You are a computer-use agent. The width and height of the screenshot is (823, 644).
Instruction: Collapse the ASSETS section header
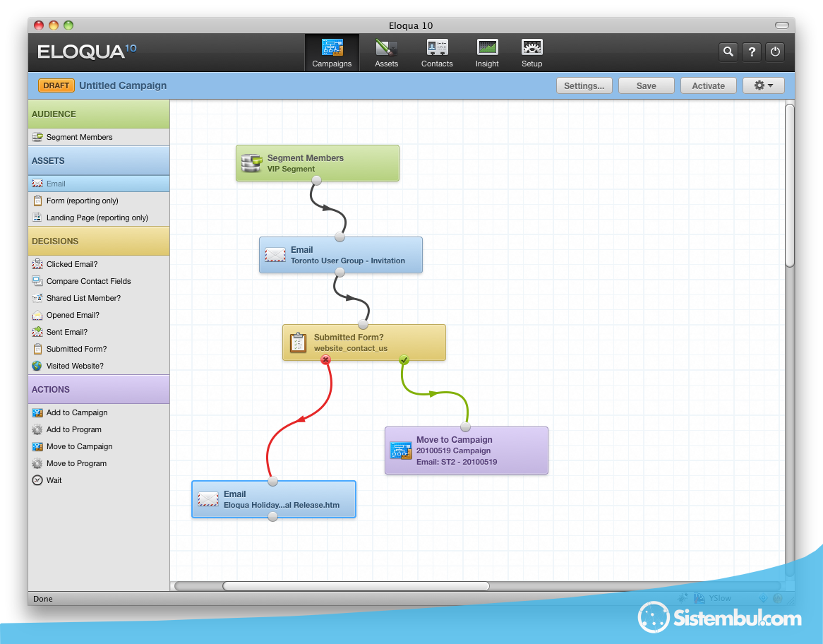(x=99, y=161)
